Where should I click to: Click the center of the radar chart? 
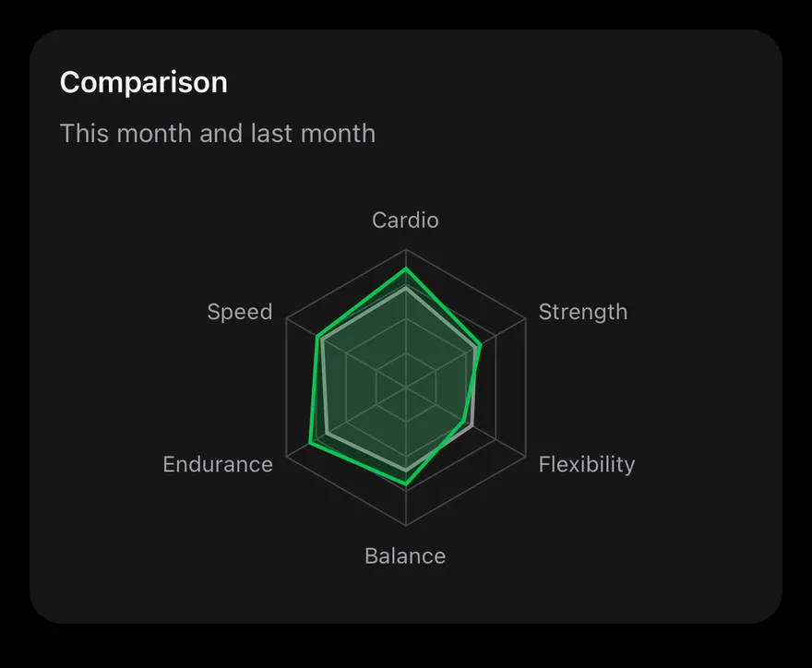click(x=406, y=388)
